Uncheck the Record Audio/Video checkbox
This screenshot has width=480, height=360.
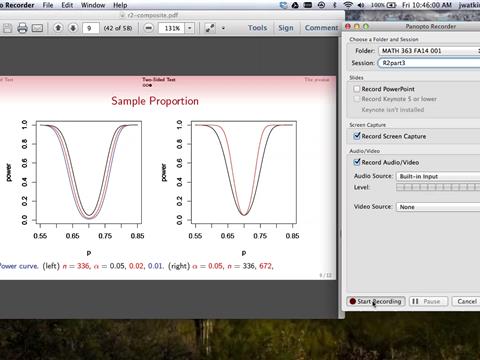tap(357, 162)
